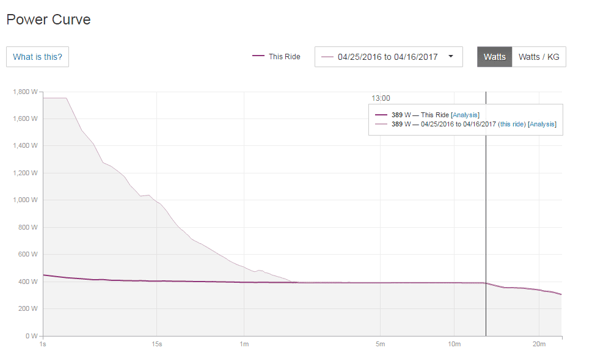Screen dimensions: 595x364
Task: Click the 15s tick on the time axis
Action: tap(157, 344)
